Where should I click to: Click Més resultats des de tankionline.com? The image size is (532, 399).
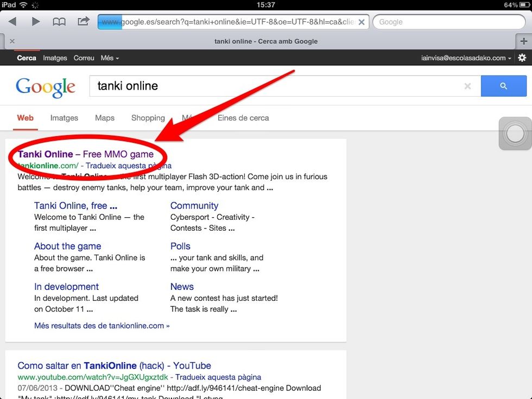[x=101, y=325]
